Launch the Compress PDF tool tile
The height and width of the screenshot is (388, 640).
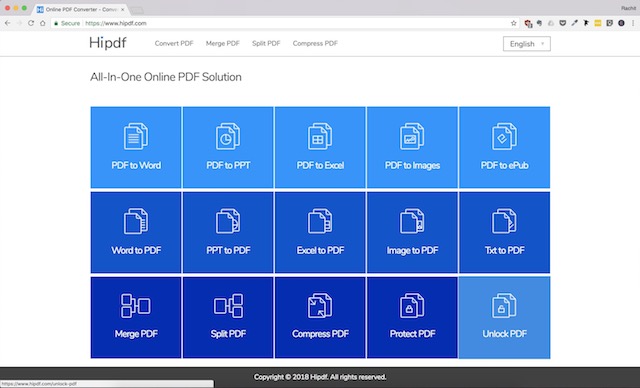pos(320,317)
